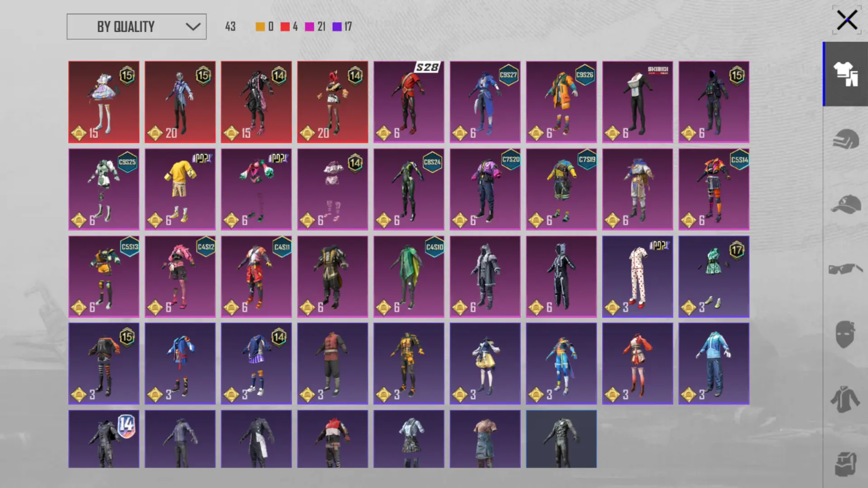The width and height of the screenshot is (868, 488).
Task: Select the C9S27 blue outfit
Action: [485, 102]
